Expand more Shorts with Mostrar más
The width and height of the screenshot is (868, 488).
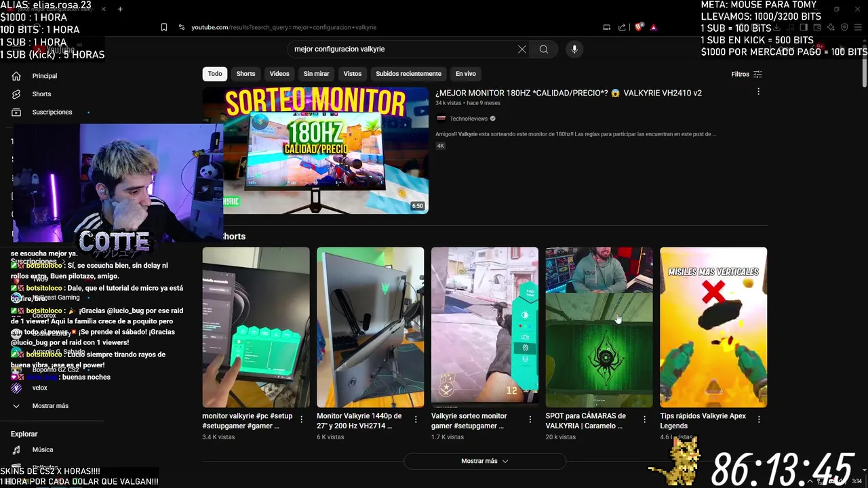[x=484, y=461]
